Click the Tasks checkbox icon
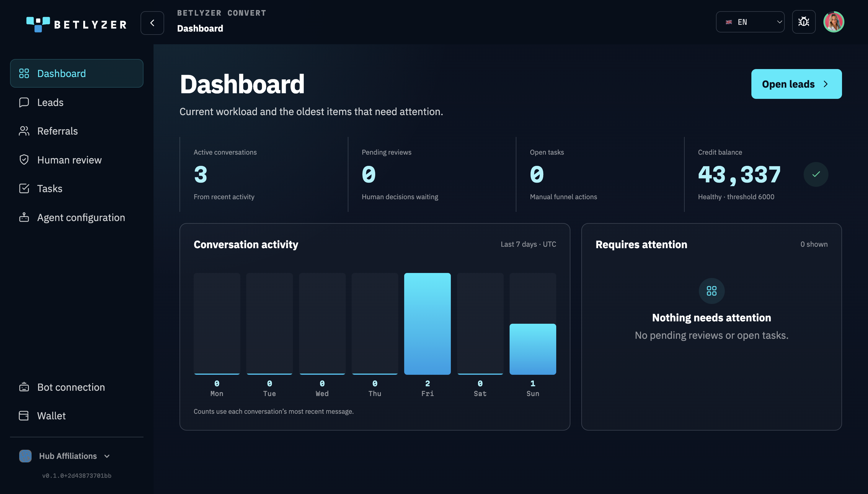Viewport: 868px width, 494px height. click(x=24, y=188)
